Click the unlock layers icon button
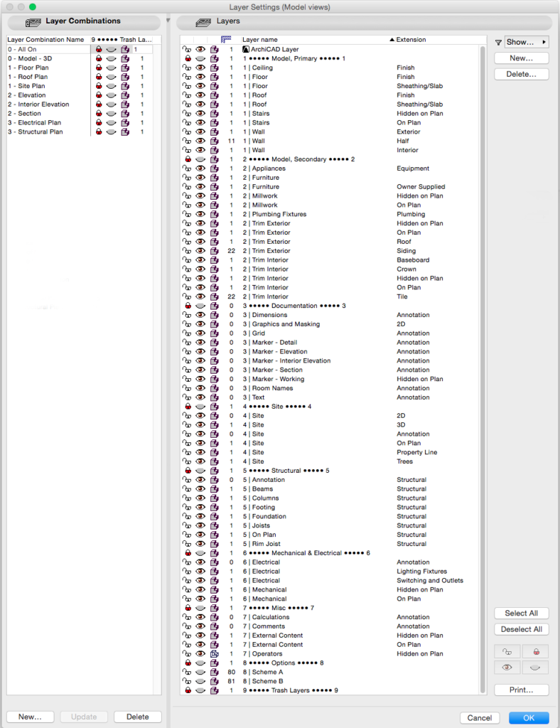This screenshot has height=728, width=560. (507, 651)
